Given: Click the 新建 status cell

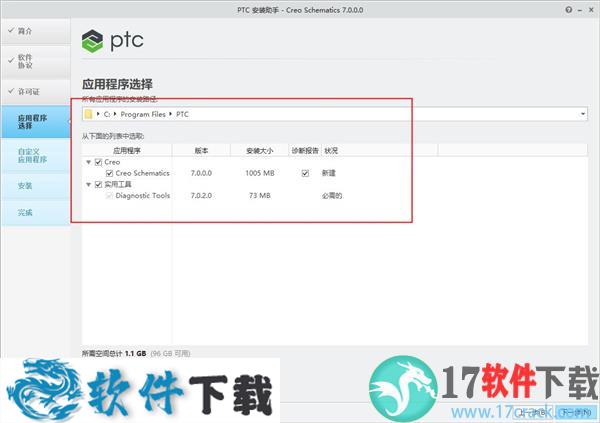Looking at the screenshot, I should 329,173.
